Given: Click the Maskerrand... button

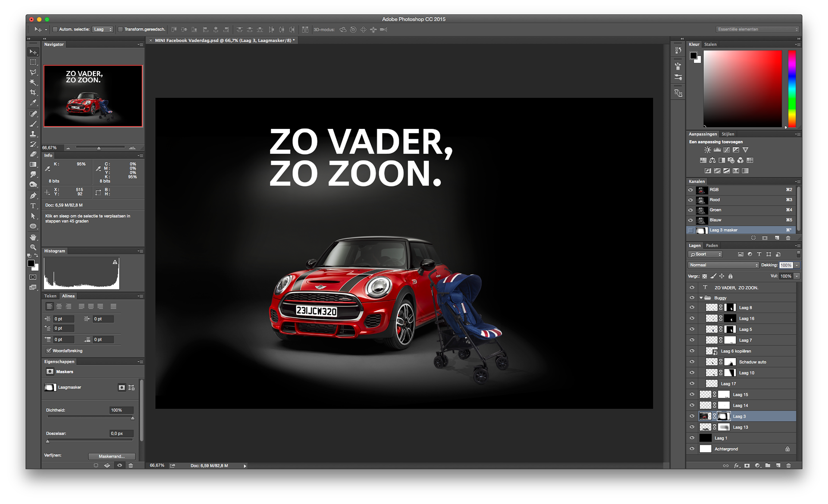Looking at the screenshot, I should (x=112, y=456).
